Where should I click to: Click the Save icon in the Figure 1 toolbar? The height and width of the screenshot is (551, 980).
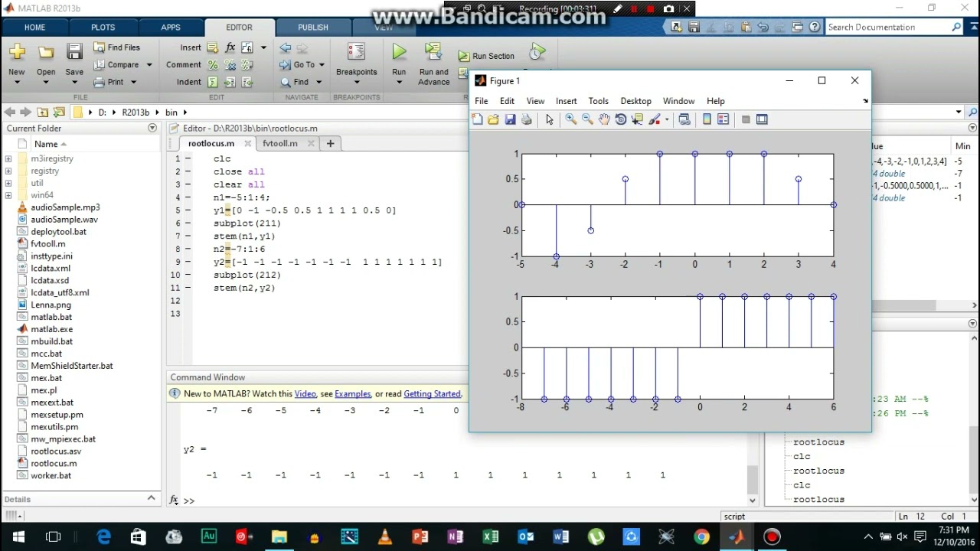coord(510,119)
